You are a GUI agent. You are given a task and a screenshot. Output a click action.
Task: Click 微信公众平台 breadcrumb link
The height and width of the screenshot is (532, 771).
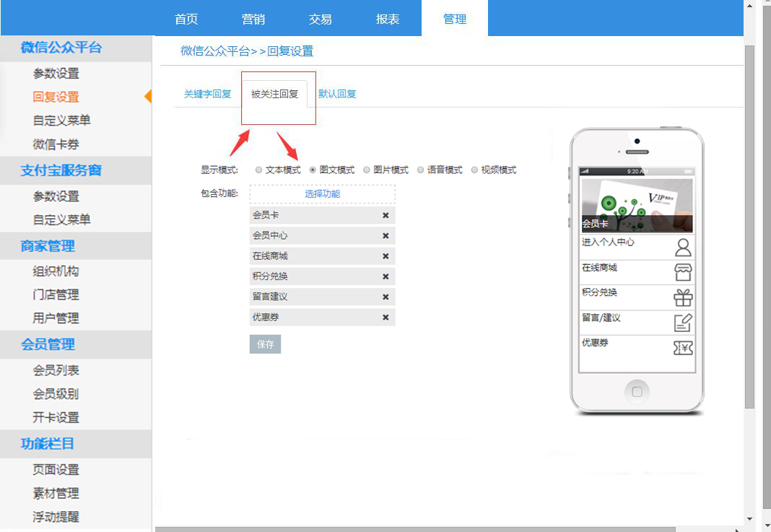[x=215, y=51]
